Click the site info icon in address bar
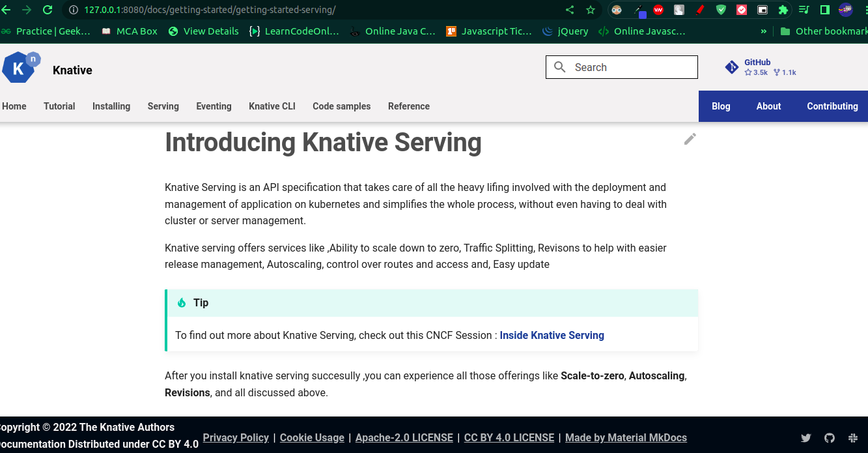This screenshot has height=453, width=868. click(x=73, y=10)
